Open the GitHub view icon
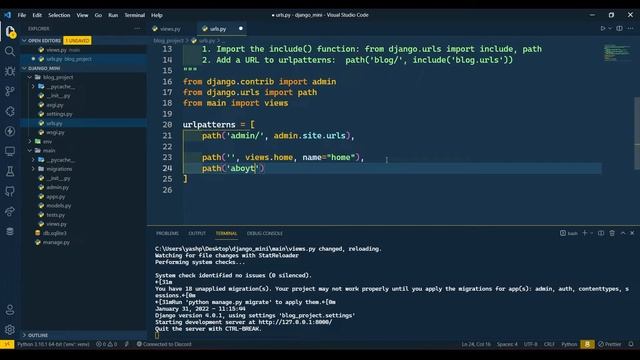 tap(10, 191)
